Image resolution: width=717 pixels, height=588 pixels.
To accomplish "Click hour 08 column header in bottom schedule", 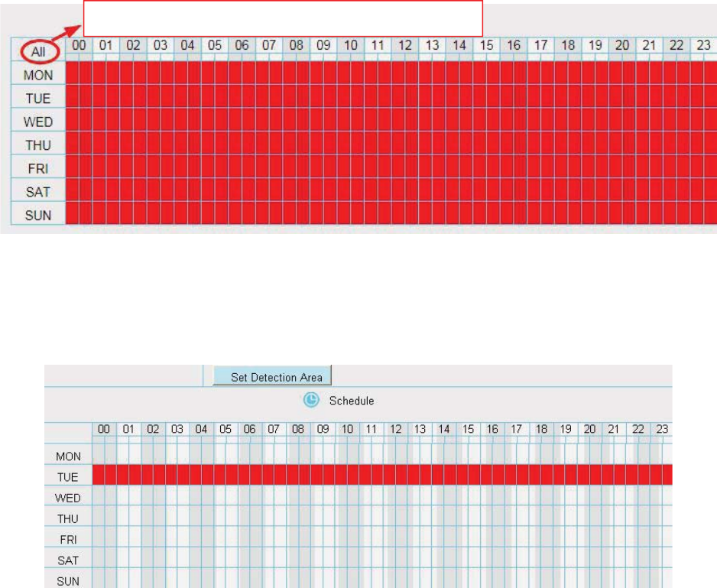I will click(x=298, y=429).
